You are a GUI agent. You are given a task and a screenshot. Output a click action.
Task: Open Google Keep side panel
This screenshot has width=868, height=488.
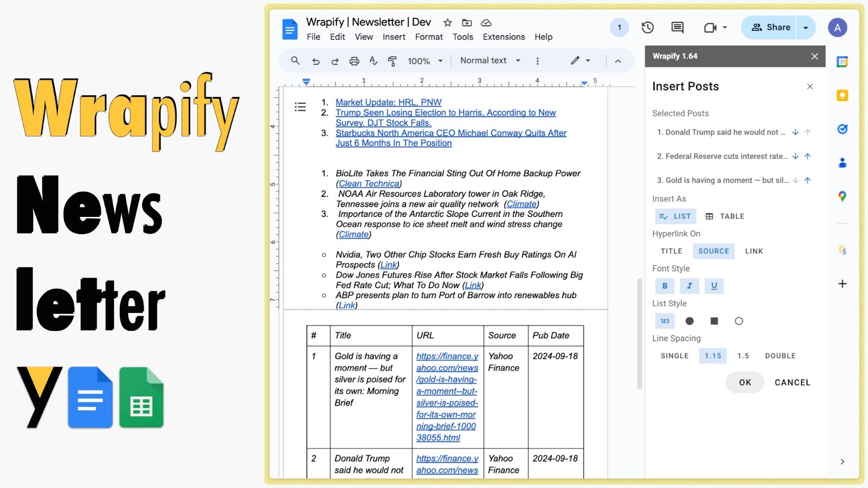[x=843, y=95]
